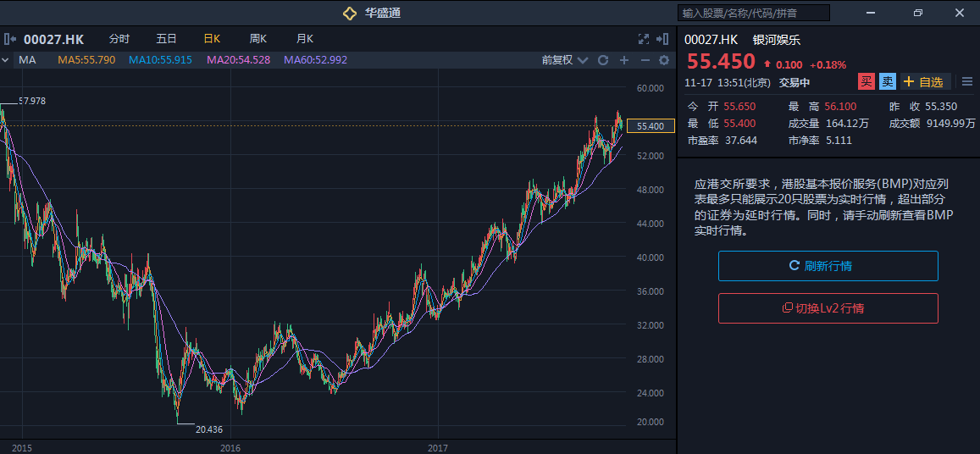Add stock to watchlist via 自选
Screen dimensions: 980x454
924,81
